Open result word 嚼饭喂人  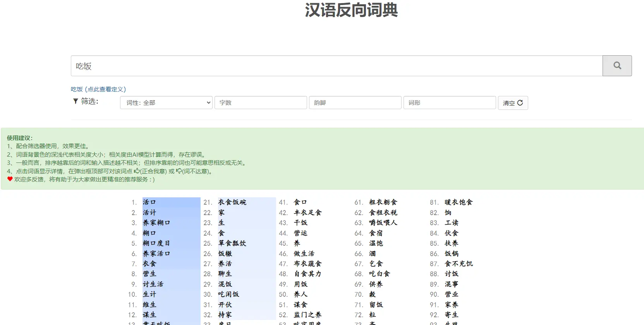pos(383,223)
